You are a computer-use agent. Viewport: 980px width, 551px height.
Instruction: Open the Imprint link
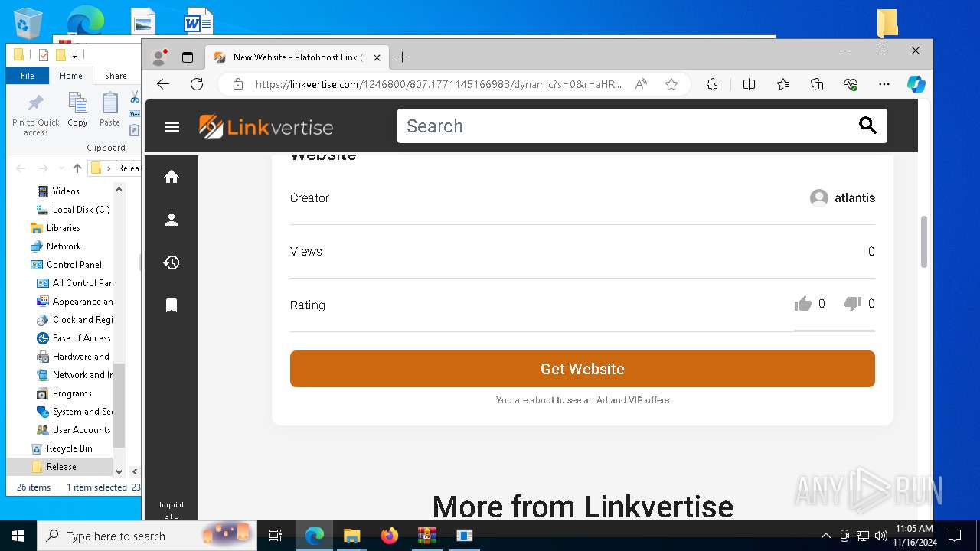171,505
